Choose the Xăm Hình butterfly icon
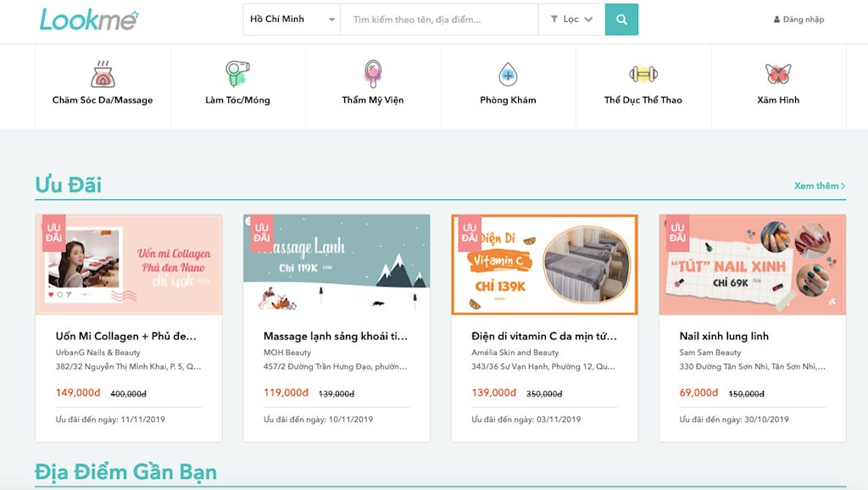The image size is (868, 490). pyautogui.click(x=778, y=75)
